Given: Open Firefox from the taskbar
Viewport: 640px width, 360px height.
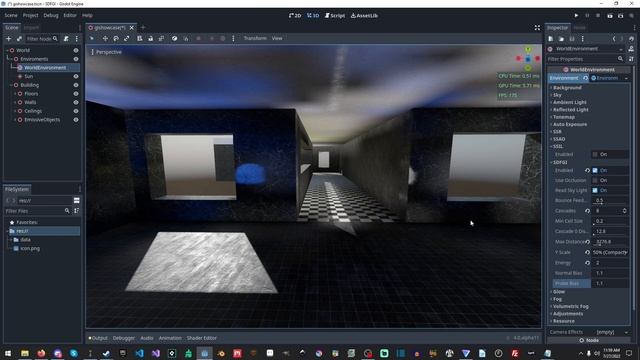Looking at the screenshot, I should (41, 353).
